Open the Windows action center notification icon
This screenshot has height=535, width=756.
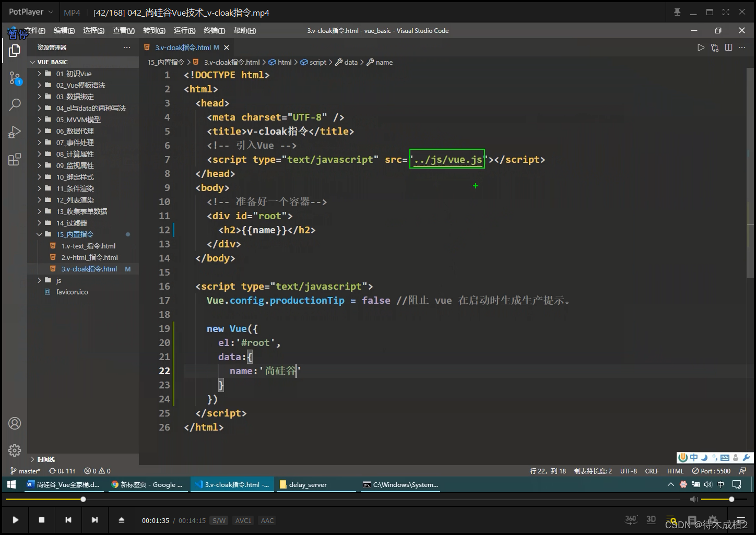coord(737,484)
